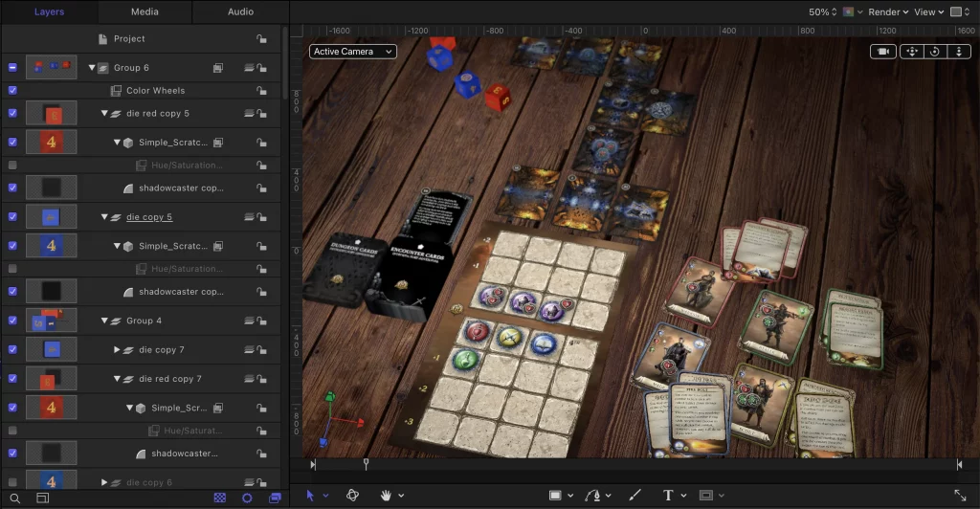
Task: Enable the die copy 6 checkbox
Action: 12,482
